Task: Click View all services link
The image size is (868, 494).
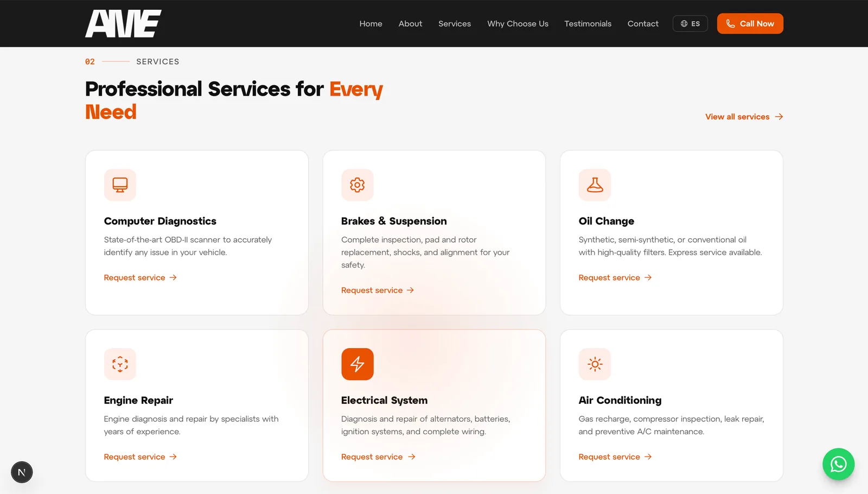Action: tap(744, 117)
